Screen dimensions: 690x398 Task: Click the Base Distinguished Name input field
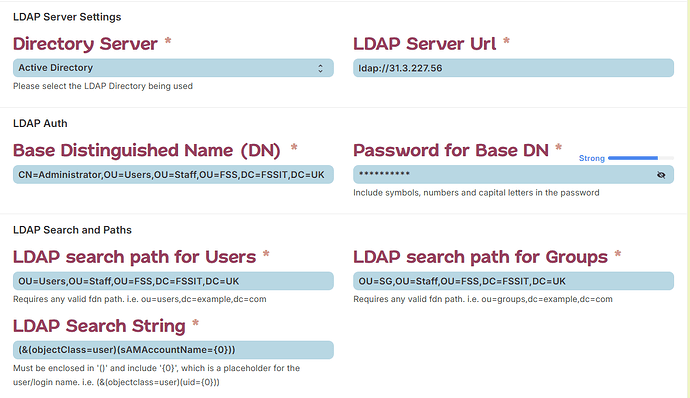tap(173, 174)
